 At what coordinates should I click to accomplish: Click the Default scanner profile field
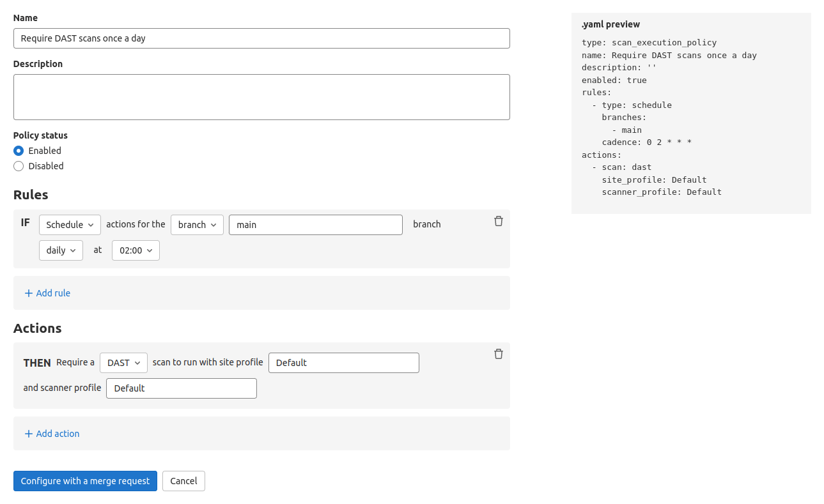pyautogui.click(x=181, y=388)
